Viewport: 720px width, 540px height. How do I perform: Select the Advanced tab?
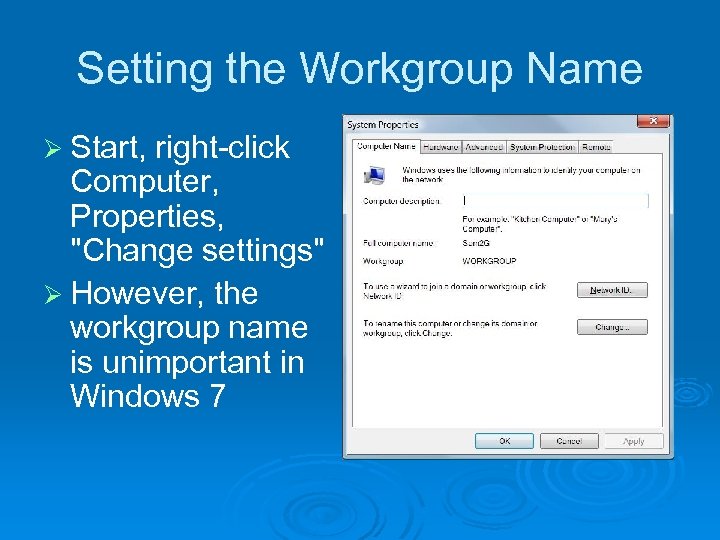tap(484, 147)
